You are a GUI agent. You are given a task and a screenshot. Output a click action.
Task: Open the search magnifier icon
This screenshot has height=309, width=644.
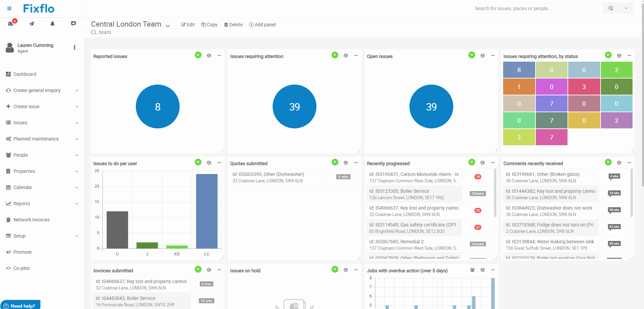[611, 8]
